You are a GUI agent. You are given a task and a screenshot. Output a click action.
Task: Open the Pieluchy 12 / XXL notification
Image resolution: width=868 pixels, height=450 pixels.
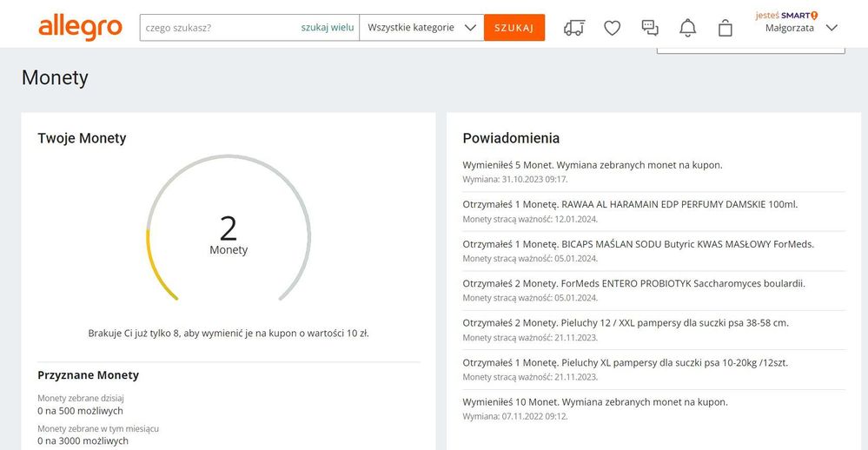pyautogui.click(x=626, y=322)
